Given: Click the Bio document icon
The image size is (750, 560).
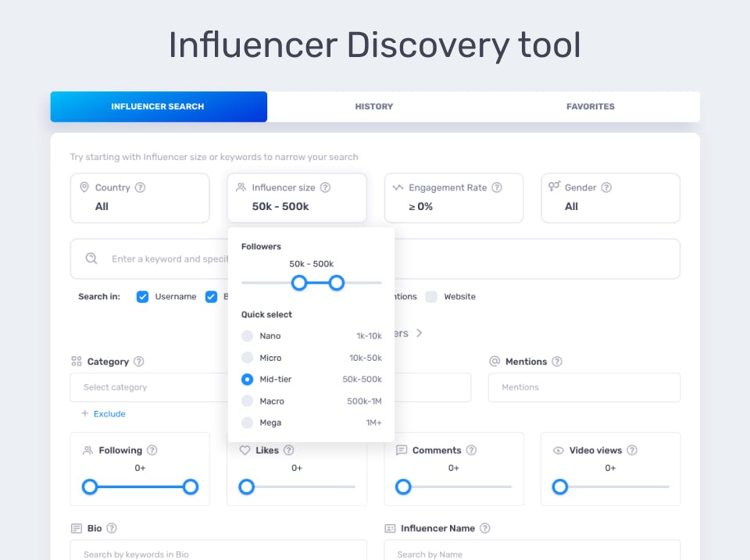Looking at the screenshot, I should [x=77, y=528].
